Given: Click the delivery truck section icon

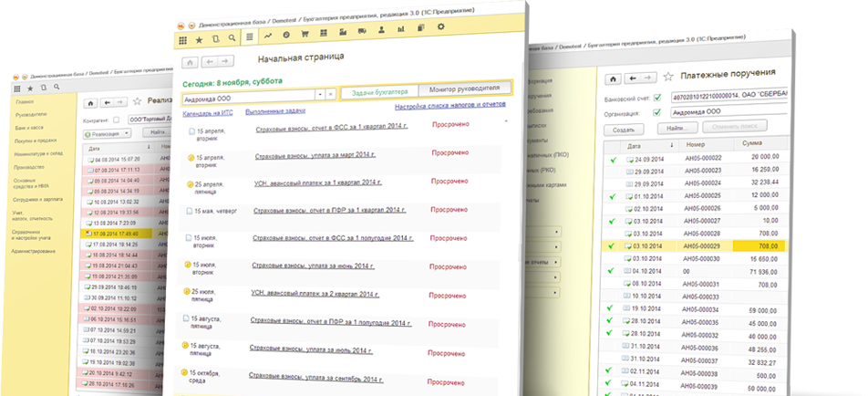Looking at the screenshot, I should (x=362, y=31).
